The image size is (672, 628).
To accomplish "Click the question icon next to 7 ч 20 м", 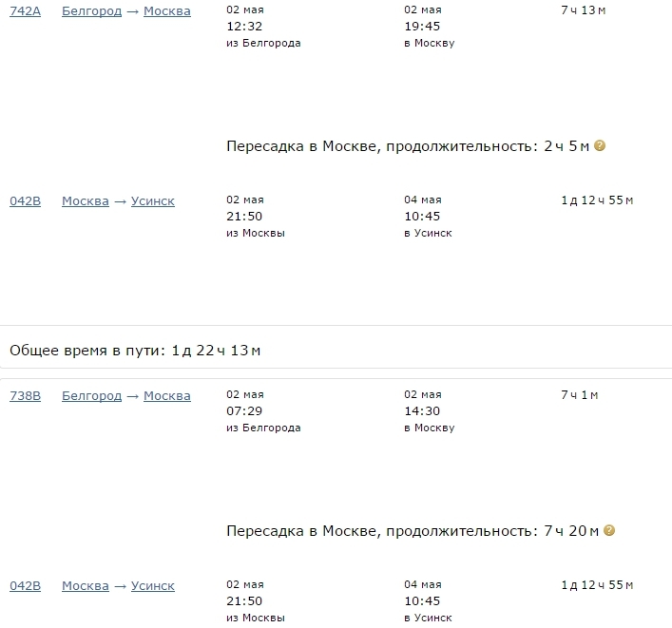I will [609, 530].
